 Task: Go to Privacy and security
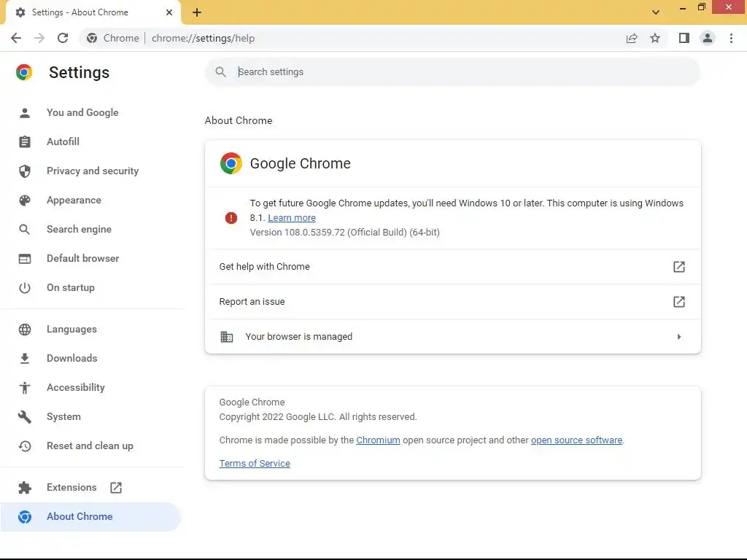[93, 171]
